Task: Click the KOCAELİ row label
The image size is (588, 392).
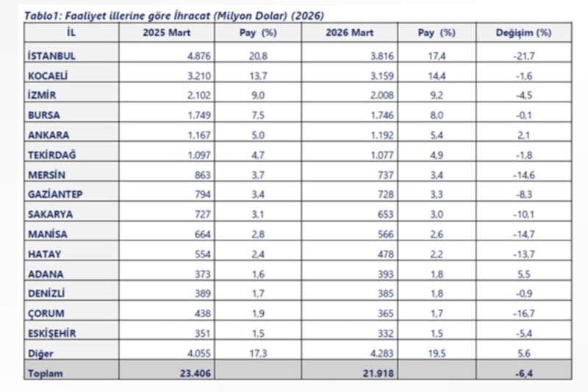Action: pyautogui.click(x=48, y=75)
